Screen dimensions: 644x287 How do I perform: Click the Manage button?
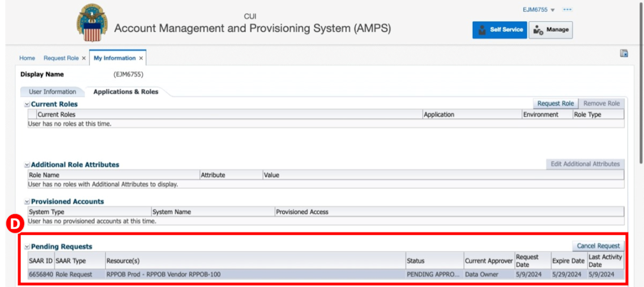550,30
